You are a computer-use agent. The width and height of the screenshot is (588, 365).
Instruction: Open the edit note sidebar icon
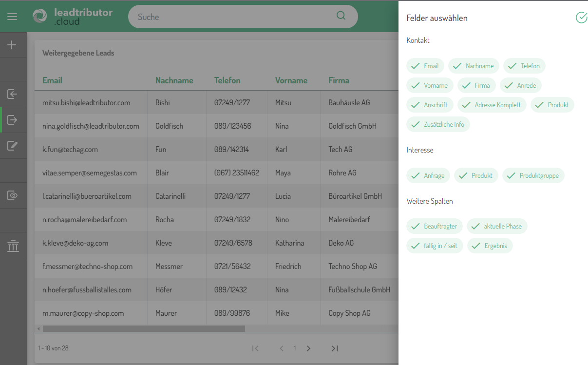click(13, 146)
